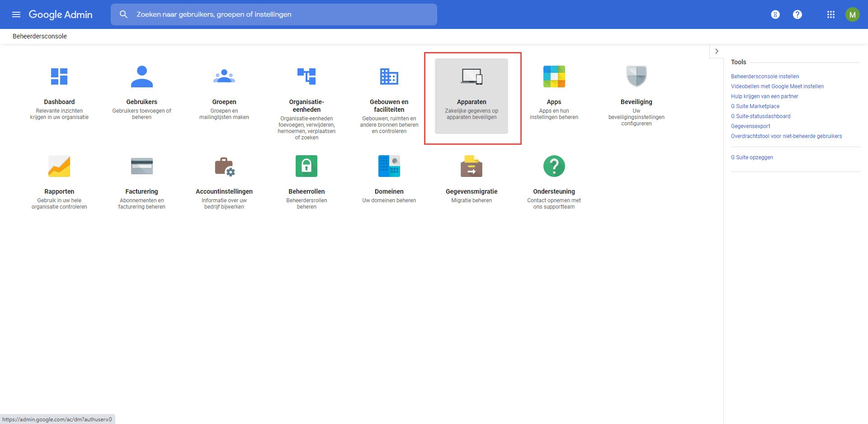Click the Beheerdersconsole breadcrumb
Screen dimensions: 868x424
pyautogui.click(x=40, y=36)
